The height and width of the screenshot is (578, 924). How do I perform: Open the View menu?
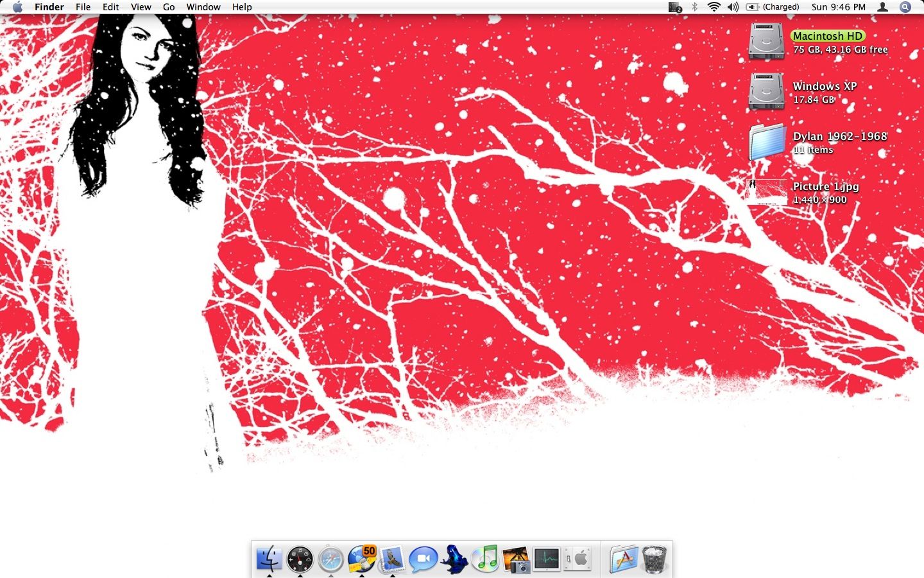tap(141, 7)
